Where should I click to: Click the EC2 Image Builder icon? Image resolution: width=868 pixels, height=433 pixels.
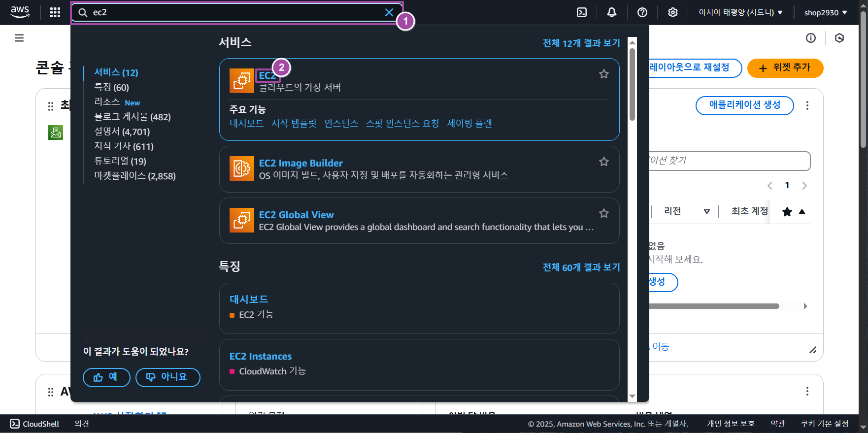click(242, 168)
